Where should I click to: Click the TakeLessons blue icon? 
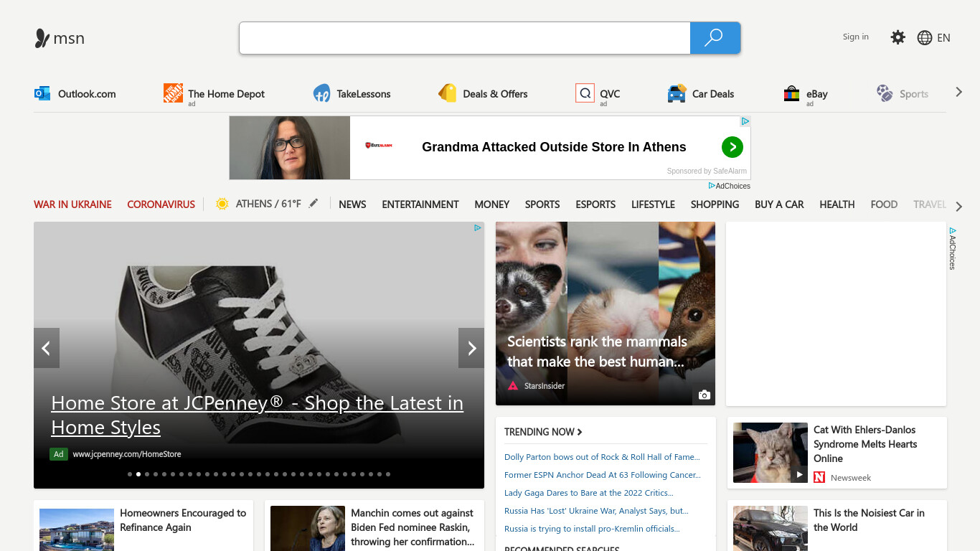point(321,93)
